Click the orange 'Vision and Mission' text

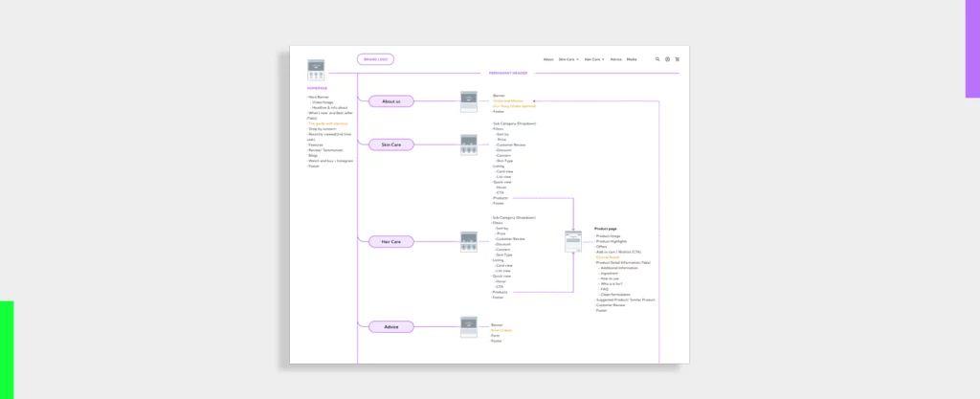(508, 101)
